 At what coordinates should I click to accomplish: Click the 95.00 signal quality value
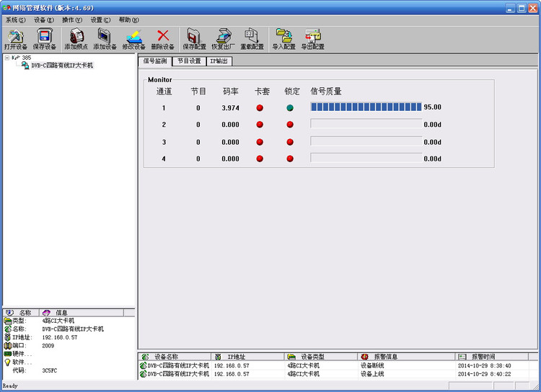(432, 107)
